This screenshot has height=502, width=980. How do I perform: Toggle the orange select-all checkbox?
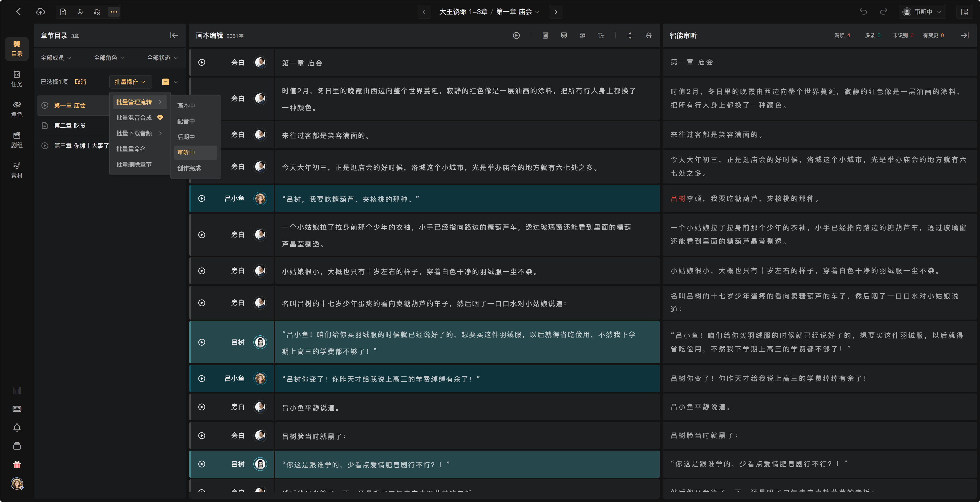(x=165, y=82)
